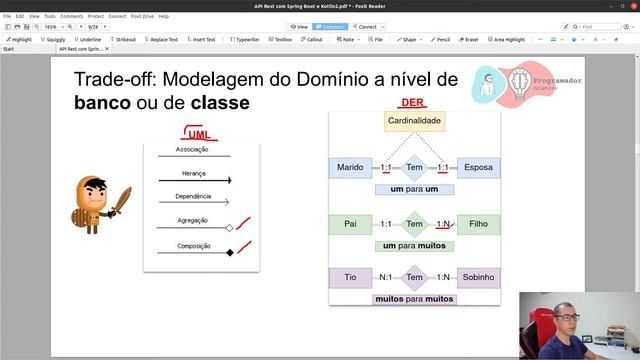Click the pen icon beside Find box
The height and width of the screenshot is (360, 640).
coord(565,27)
